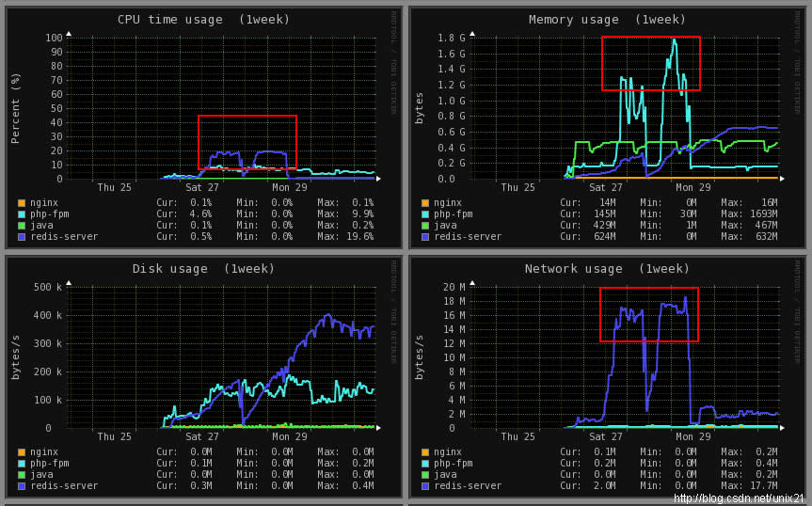The image size is (812, 506).
Task: Click the php-fpm label in CPU legend
Action: pyautogui.click(x=50, y=214)
